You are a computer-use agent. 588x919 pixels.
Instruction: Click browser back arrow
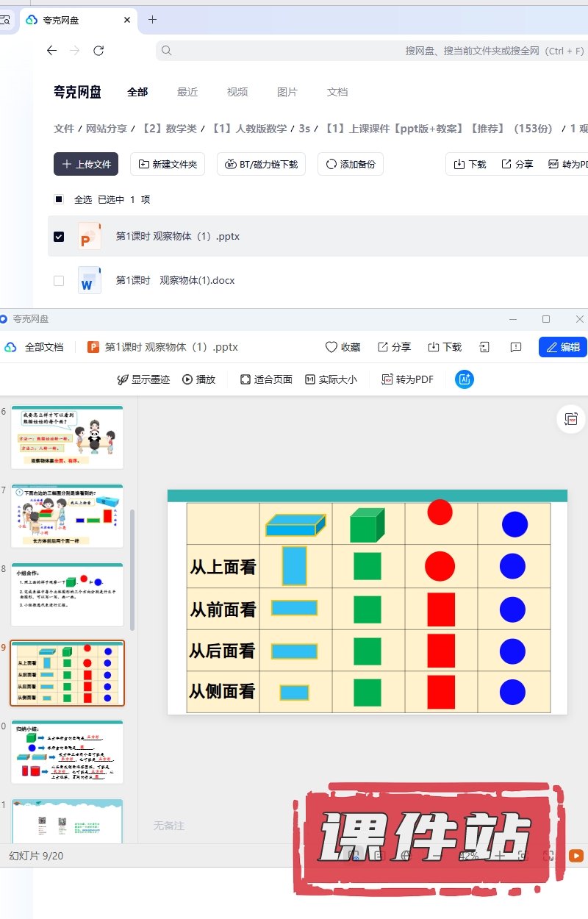[x=51, y=51]
